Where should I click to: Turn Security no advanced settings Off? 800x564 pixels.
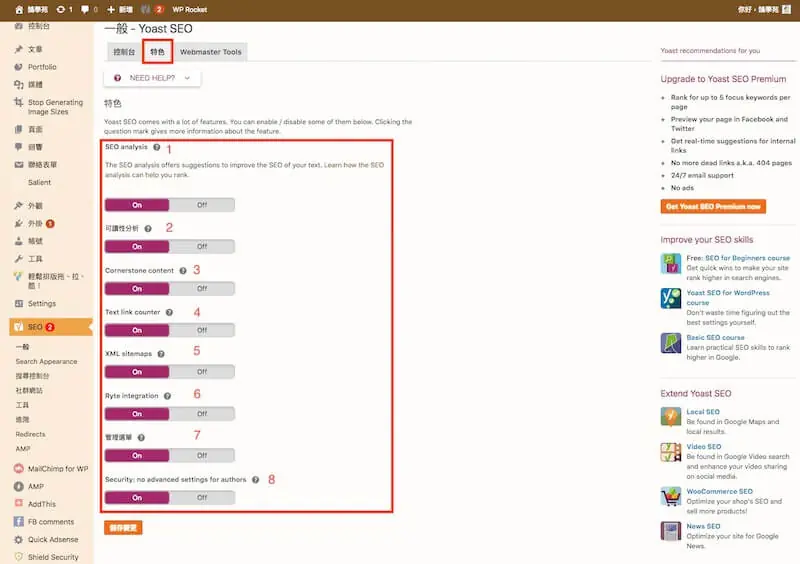pyautogui.click(x=202, y=497)
